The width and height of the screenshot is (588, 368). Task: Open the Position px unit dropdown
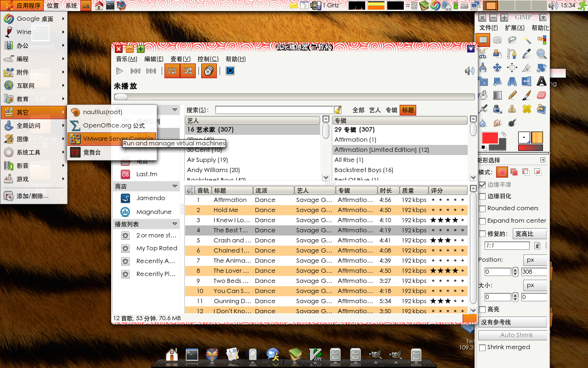(535, 260)
